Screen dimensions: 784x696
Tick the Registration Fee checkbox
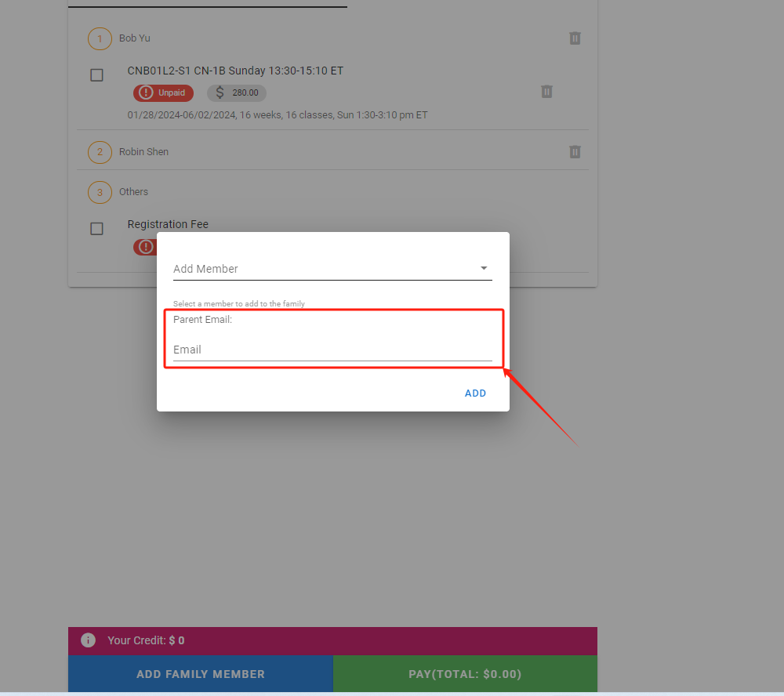tap(96, 229)
